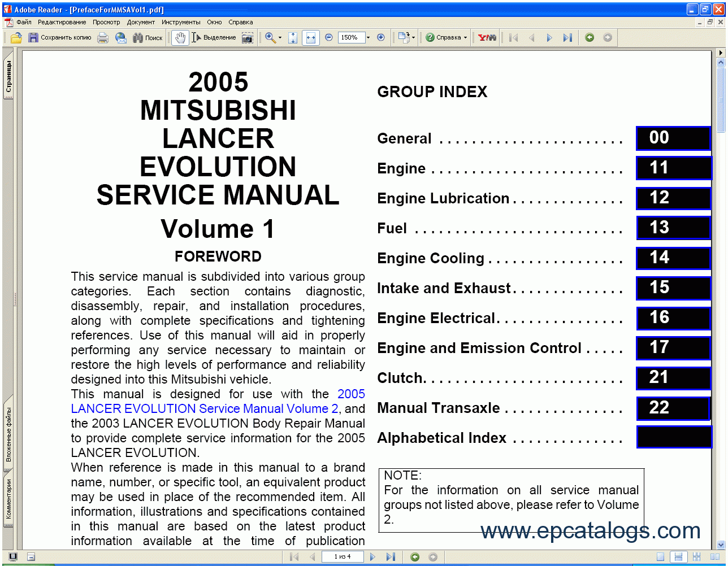Switch to Continuous Facing layout
Screen dimensions: 728x566
pos(696,557)
